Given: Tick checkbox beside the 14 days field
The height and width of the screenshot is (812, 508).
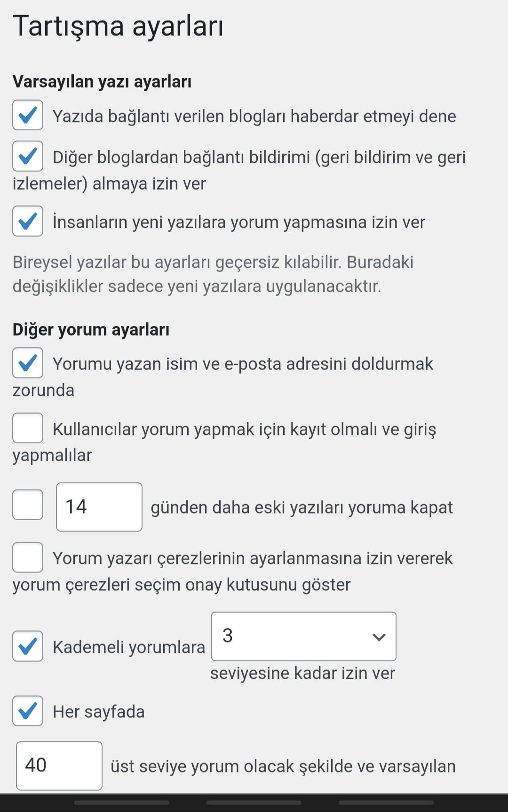Looking at the screenshot, I should 28,505.
